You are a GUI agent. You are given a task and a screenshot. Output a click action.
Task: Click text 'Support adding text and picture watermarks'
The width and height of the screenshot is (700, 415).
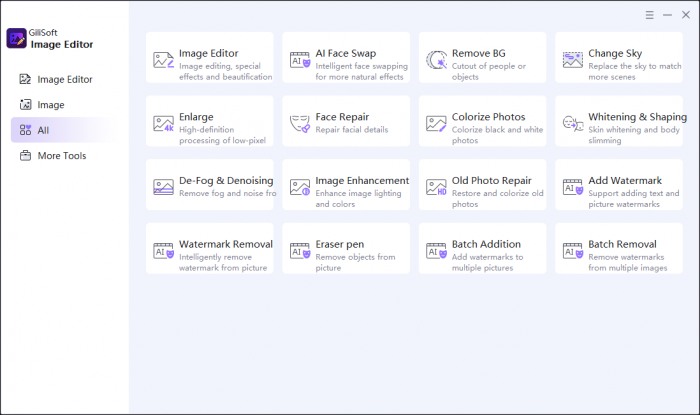click(x=633, y=199)
